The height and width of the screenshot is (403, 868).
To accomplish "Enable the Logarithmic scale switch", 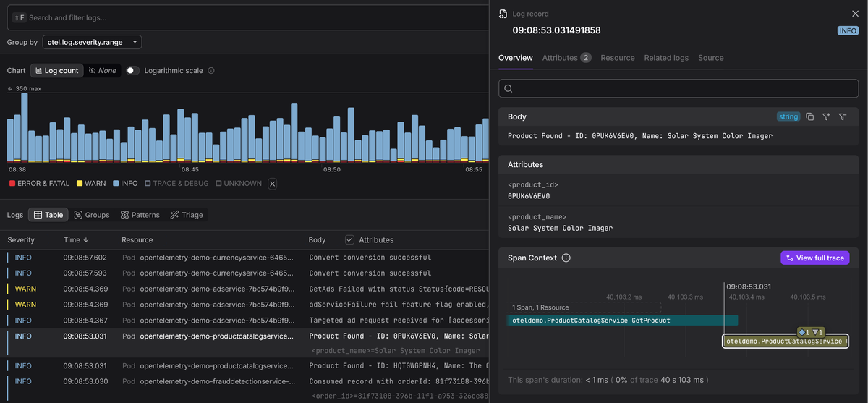I will click(x=132, y=71).
